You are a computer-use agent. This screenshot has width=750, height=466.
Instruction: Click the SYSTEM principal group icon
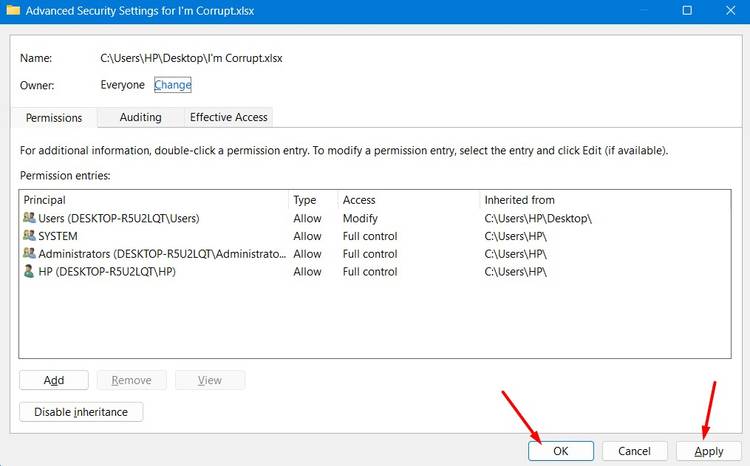coord(29,235)
